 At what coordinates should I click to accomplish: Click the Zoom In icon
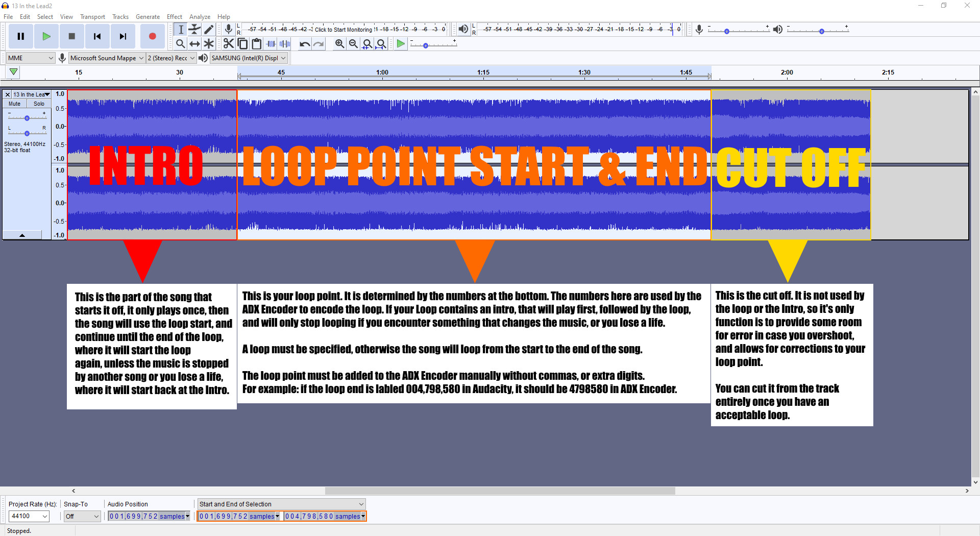[x=339, y=44]
